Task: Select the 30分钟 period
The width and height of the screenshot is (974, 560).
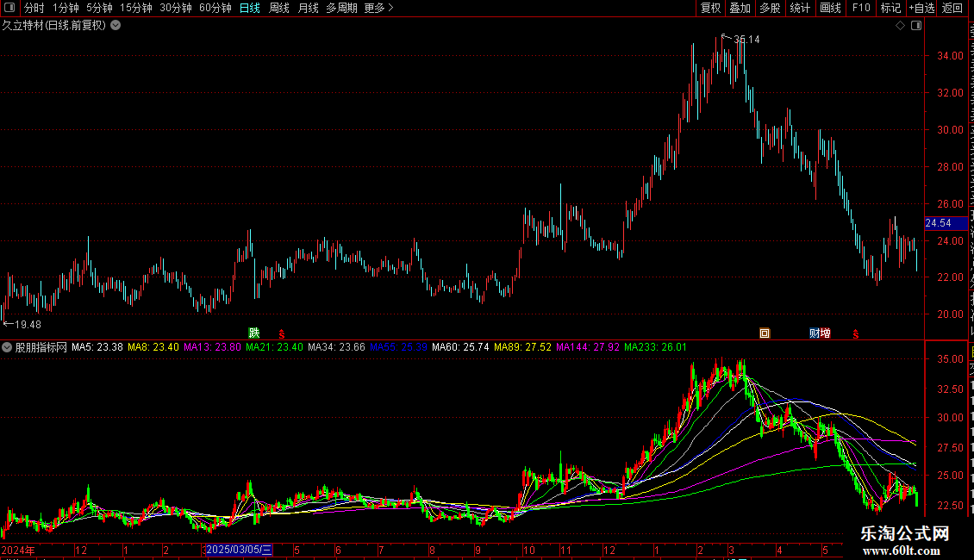Action: coord(175,8)
